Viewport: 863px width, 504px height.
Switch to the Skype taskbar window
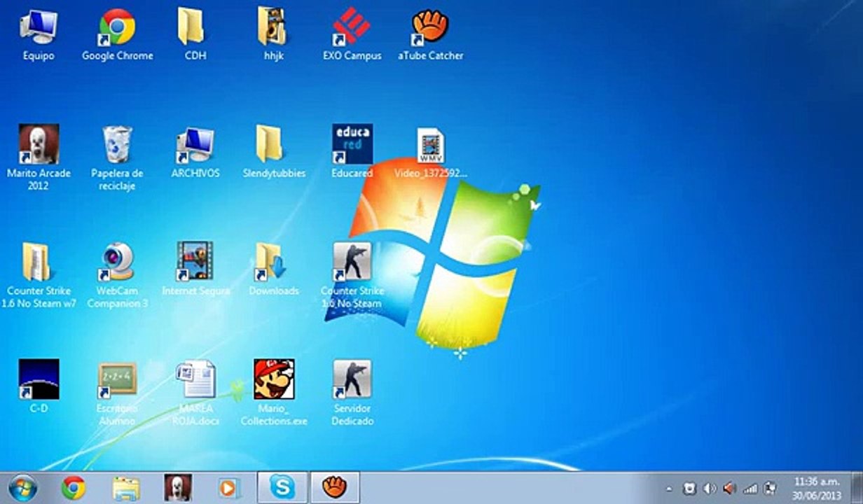[x=282, y=487]
